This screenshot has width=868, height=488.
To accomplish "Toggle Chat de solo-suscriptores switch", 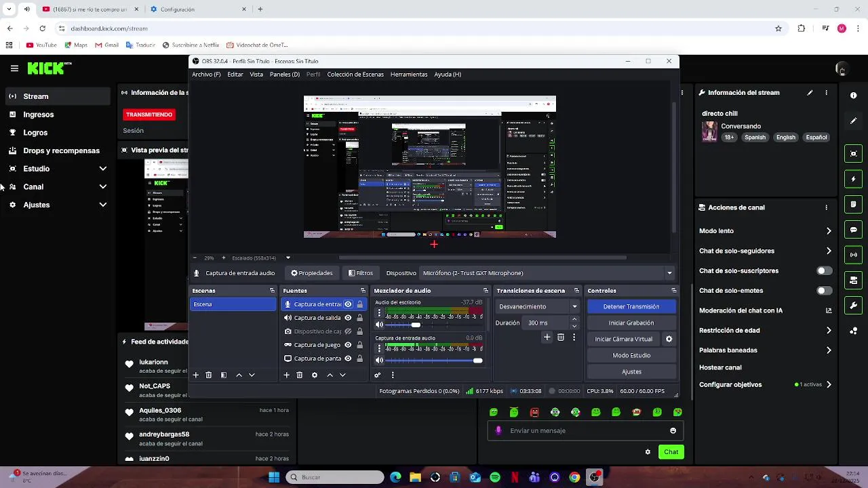I will tap(824, 270).
